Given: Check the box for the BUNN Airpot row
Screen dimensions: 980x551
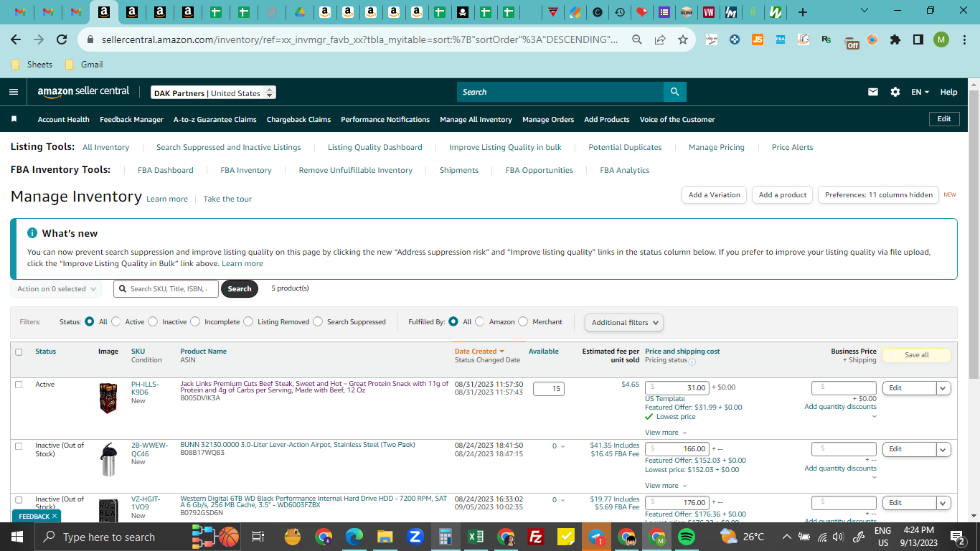Looking at the screenshot, I should [19, 446].
